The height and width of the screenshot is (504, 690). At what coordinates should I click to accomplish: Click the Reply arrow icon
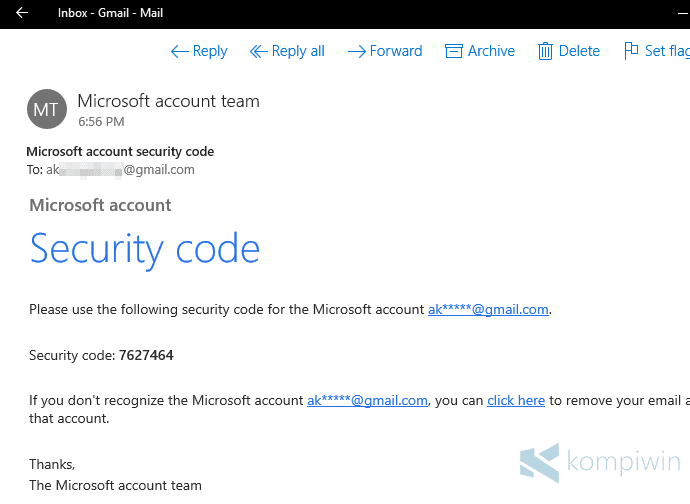[x=180, y=51]
